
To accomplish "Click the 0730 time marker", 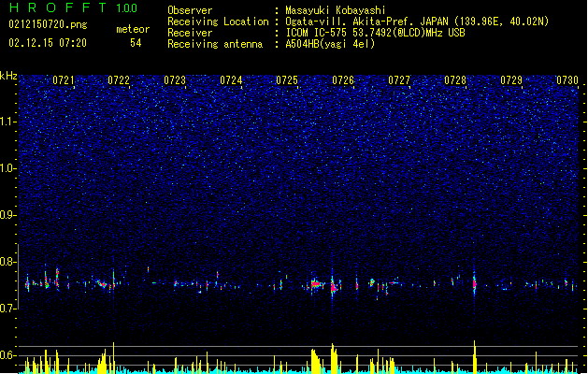I will coord(567,80).
